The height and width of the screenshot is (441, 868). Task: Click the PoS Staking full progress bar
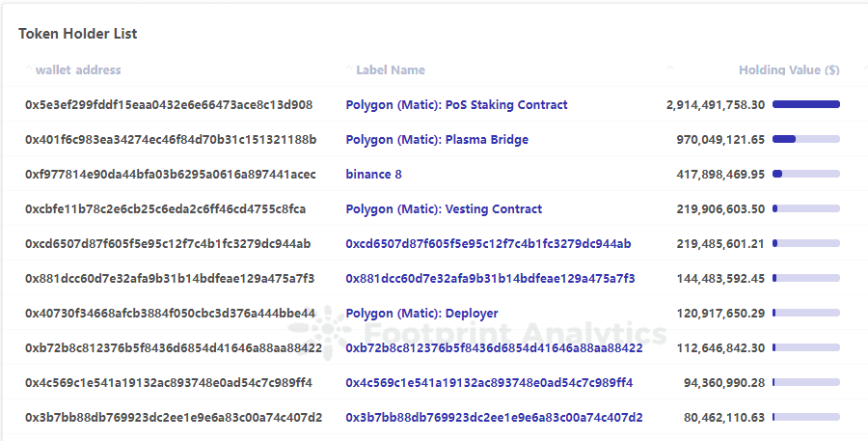805,104
